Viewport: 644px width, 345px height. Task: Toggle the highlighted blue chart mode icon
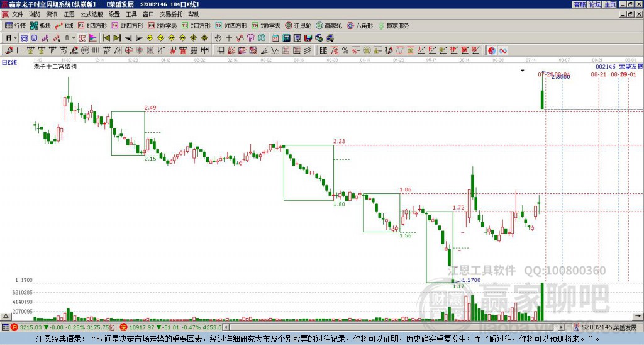[24, 38]
